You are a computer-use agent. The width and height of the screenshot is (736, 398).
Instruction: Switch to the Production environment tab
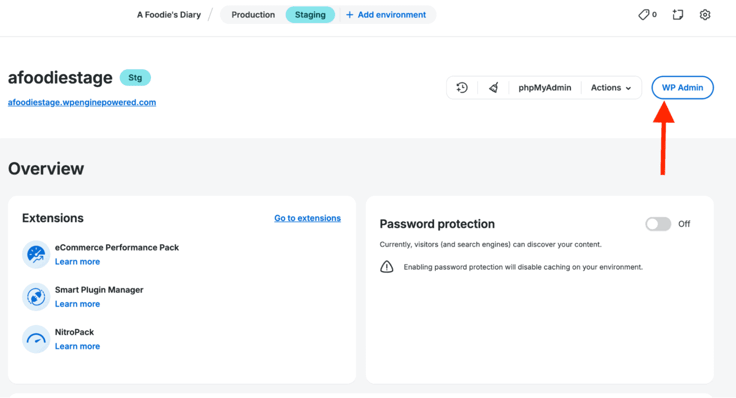253,15
